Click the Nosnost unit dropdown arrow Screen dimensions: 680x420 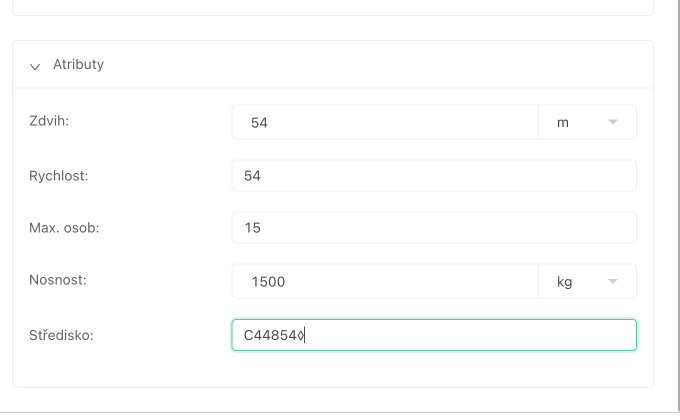(614, 281)
